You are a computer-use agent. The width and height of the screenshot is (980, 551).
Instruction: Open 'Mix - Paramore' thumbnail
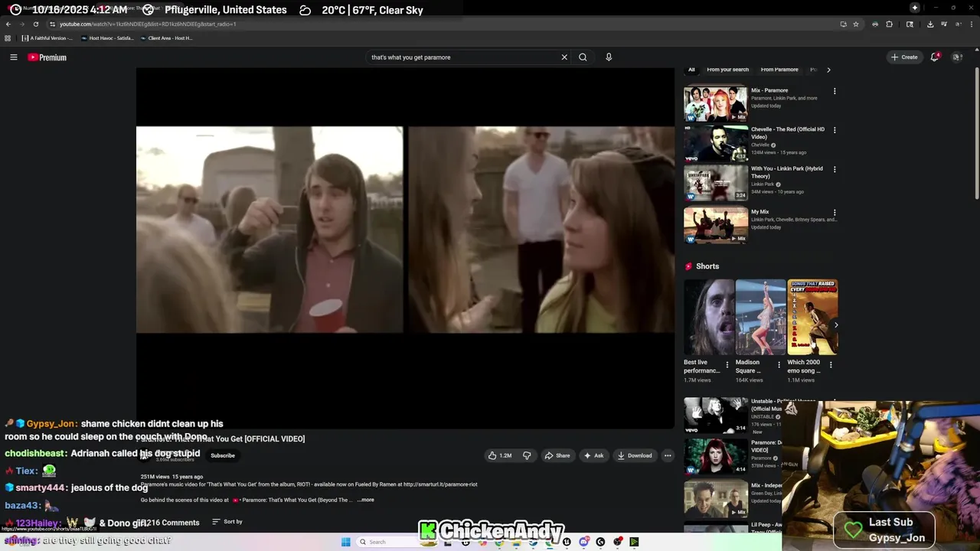(x=716, y=103)
